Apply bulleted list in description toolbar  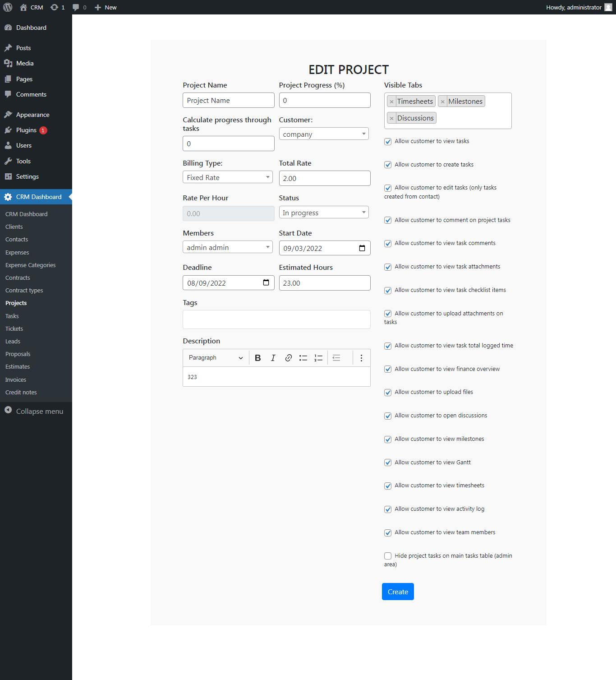tap(303, 358)
